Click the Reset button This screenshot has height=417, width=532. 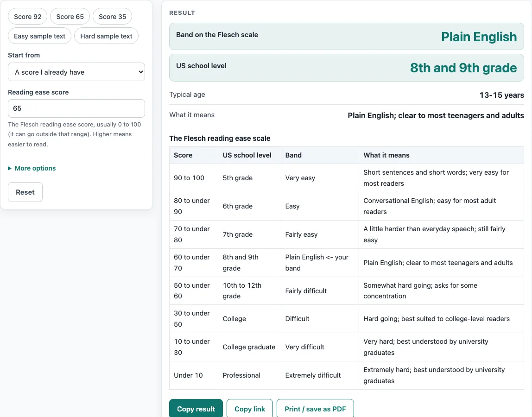point(25,192)
